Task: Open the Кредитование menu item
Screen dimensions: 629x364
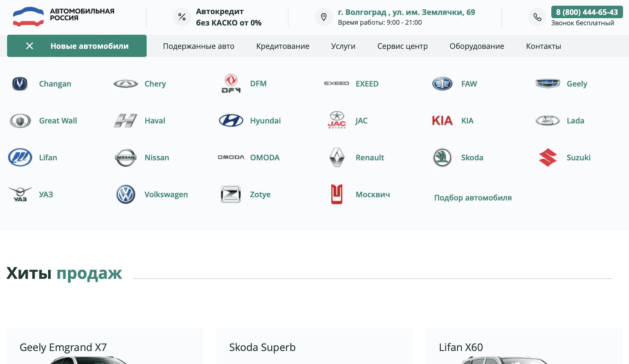Action: 282,46
